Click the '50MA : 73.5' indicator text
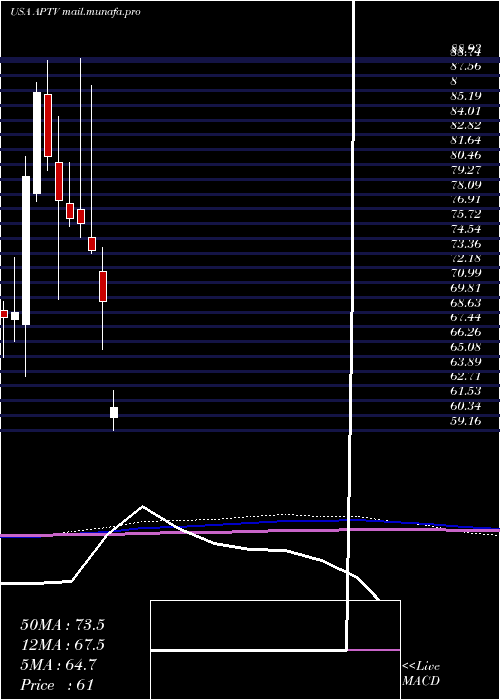The height and width of the screenshot is (700, 500). [62, 625]
